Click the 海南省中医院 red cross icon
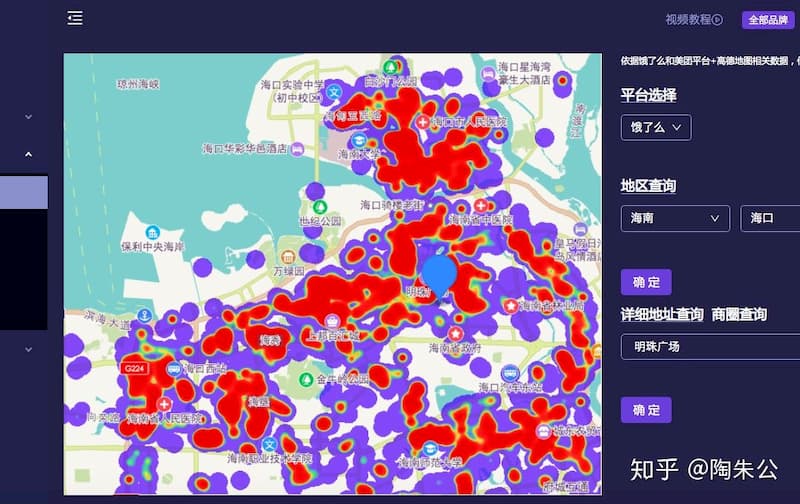Image resolution: width=800 pixels, height=504 pixels. pos(481,205)
